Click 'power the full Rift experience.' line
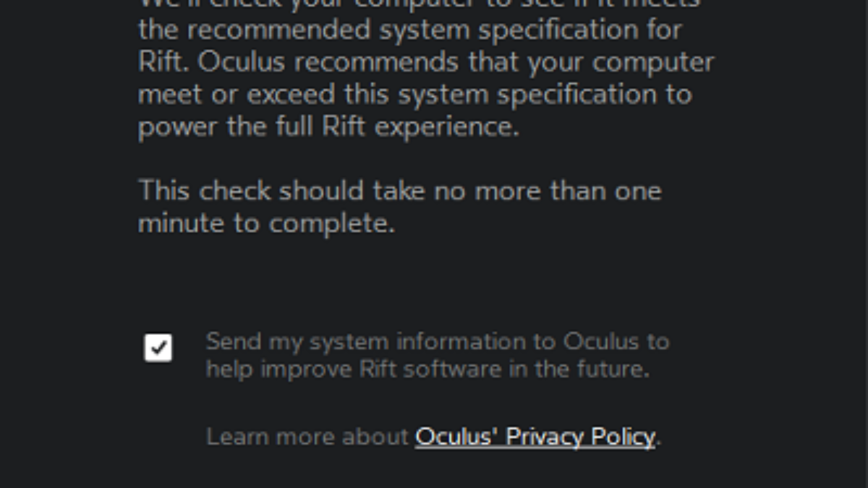 click(x=328, y=127)
